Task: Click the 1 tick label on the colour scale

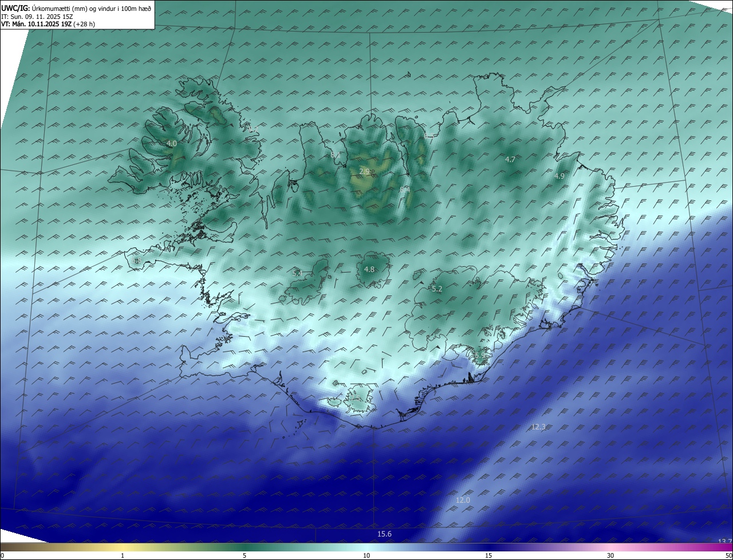Action: click(x=123, y=555)
